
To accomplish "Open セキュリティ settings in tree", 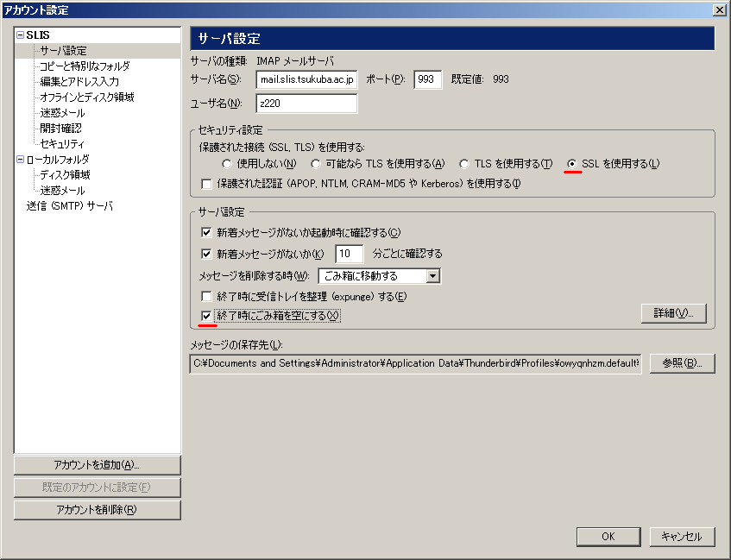I will [62, 144].
